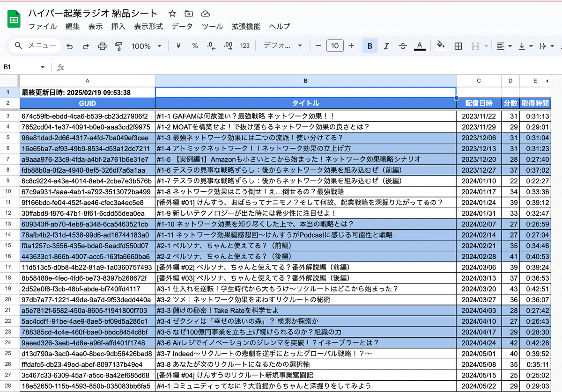This screenshot has height=392, width=562.
Task: Click cell 最終更新日時: 2025/02/19 09:53:38
Action: (x=88, y=93)
